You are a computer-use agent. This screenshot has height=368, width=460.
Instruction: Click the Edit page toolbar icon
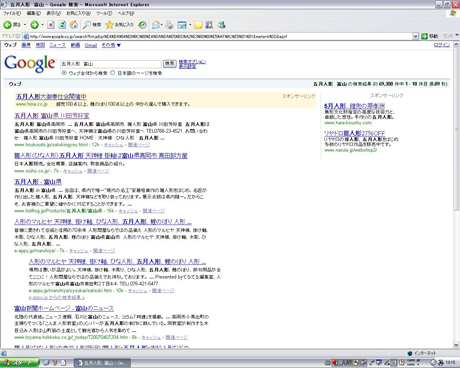[182, 25]
